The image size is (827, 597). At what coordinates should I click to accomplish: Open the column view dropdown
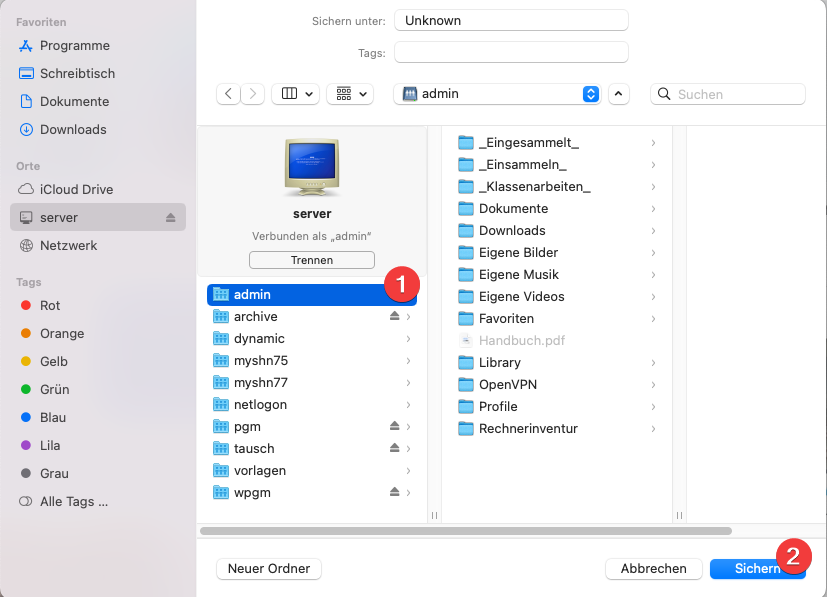point(295,94)
